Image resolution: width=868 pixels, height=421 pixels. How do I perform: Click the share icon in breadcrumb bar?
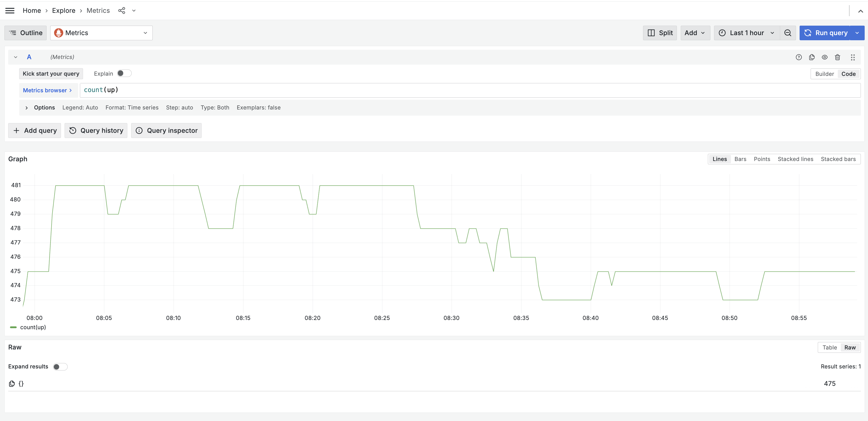(122, 11)
